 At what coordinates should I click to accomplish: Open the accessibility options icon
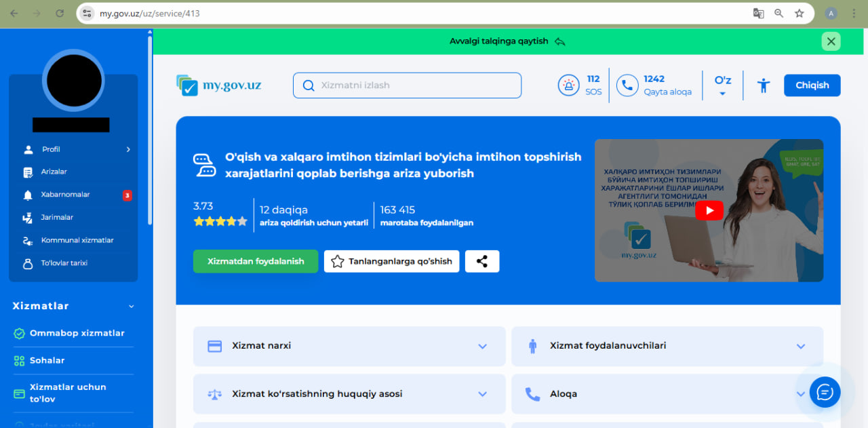click(x=764, y=85)
